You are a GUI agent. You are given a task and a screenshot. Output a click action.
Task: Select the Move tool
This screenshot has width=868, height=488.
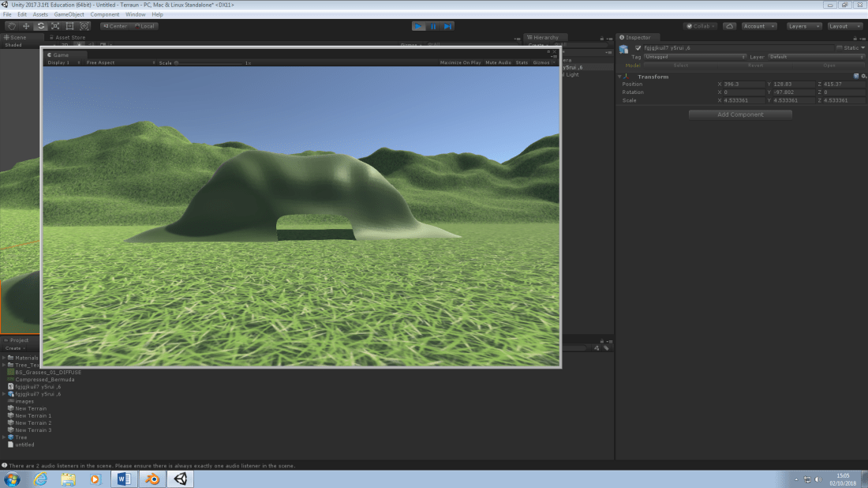[x=26, y=26]
